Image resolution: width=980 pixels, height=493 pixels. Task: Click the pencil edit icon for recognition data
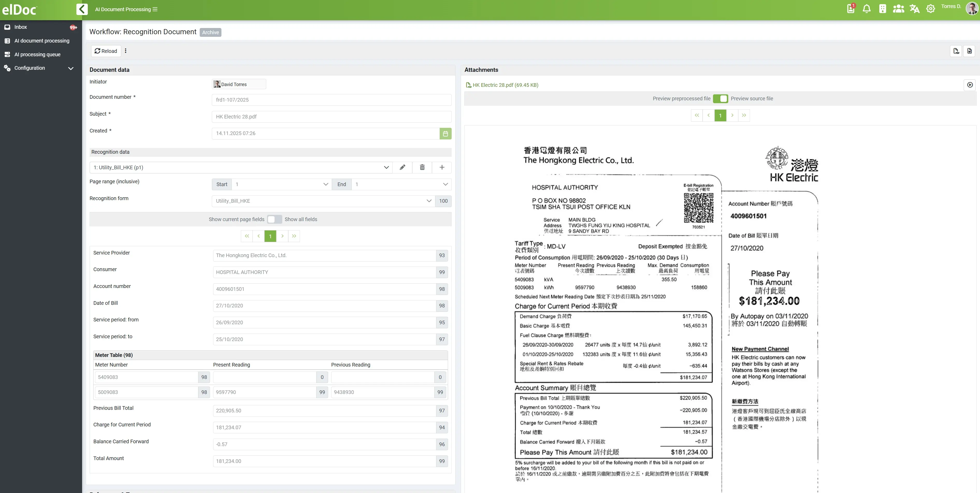[402, 167]
